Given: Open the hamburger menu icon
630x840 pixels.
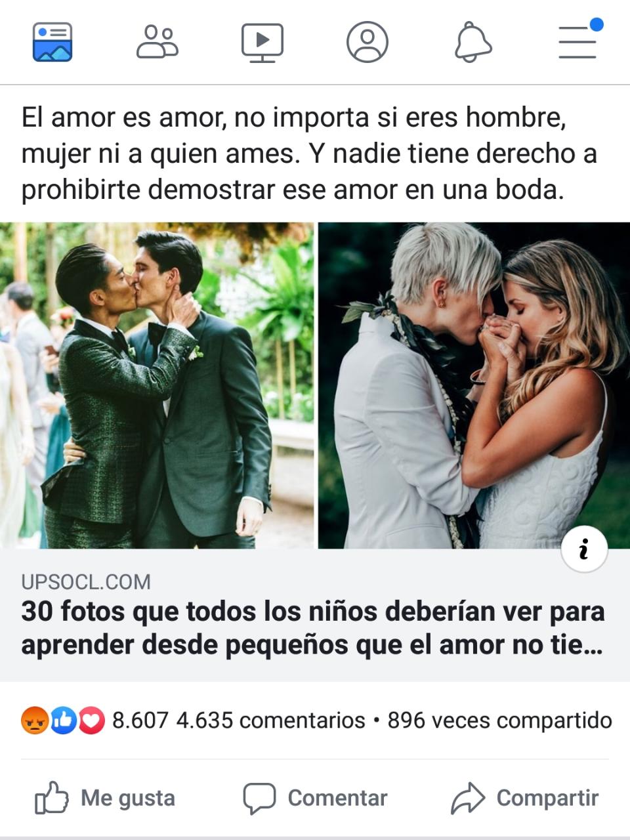Looking at the screenshot, I should pos(579,41).
